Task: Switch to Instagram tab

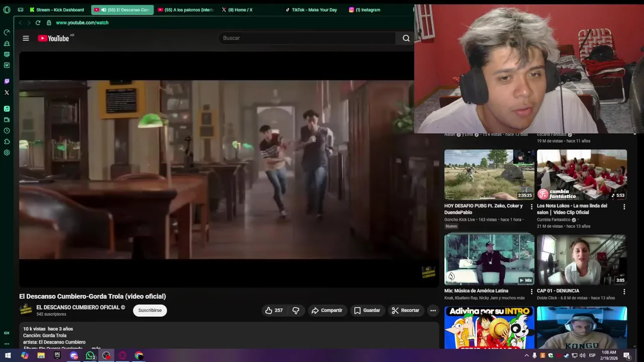Action: [365, 10]
